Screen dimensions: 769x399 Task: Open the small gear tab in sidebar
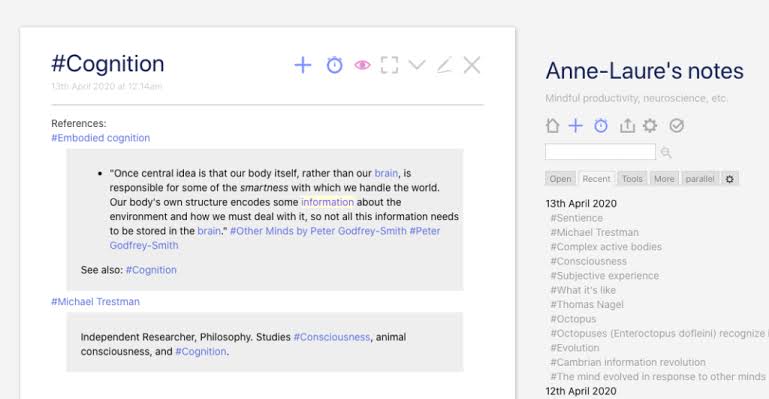[730, 179]
